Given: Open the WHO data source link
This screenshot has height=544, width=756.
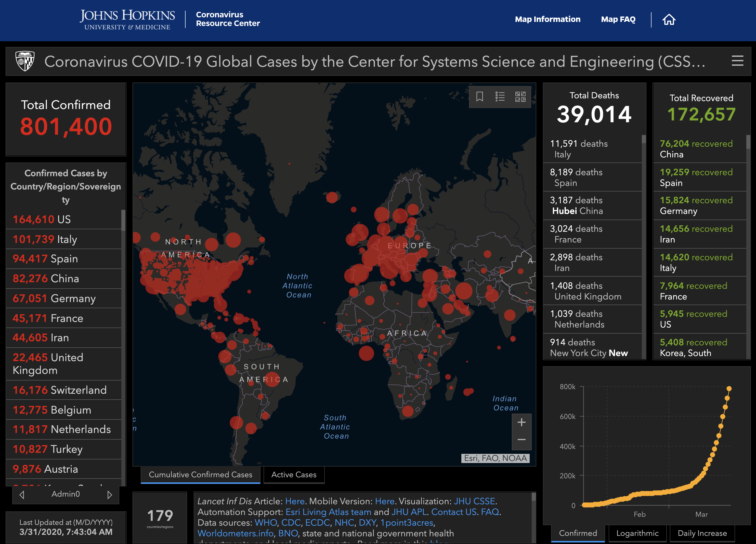Looking at the screenshot, I should point(266,523).
